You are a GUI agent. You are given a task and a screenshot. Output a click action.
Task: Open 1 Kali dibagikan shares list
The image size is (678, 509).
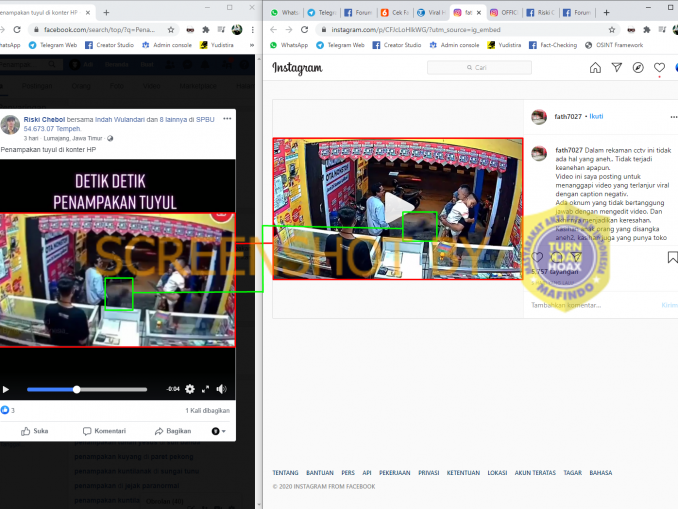pyautogui.click(x=208, y=410)
